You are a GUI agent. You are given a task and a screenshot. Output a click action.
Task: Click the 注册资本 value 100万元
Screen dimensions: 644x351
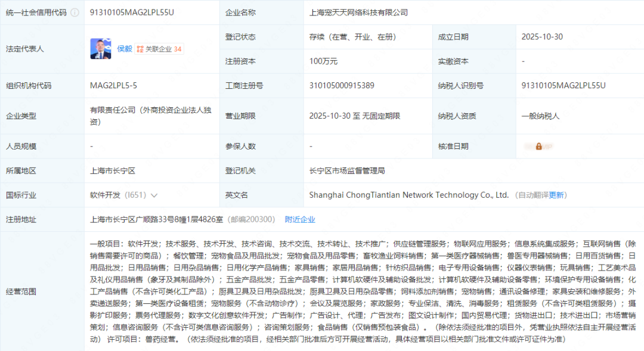pos(323,61)
